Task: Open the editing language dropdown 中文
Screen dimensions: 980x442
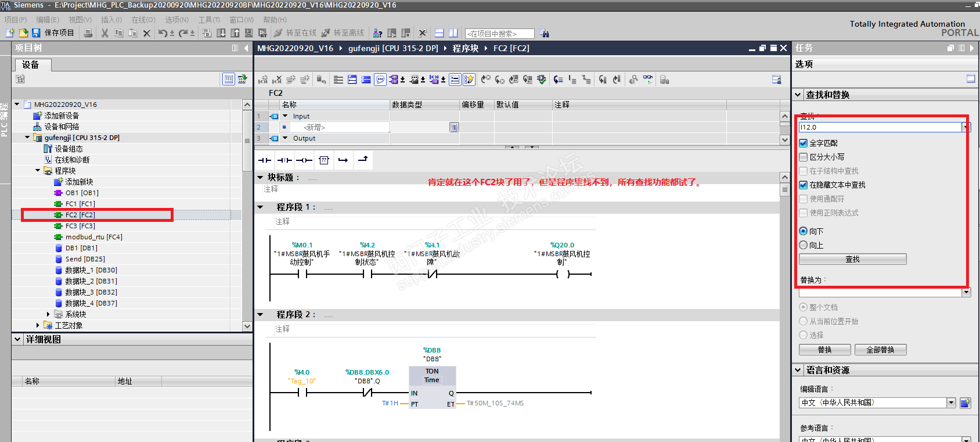Action: [x=951, y=403]
